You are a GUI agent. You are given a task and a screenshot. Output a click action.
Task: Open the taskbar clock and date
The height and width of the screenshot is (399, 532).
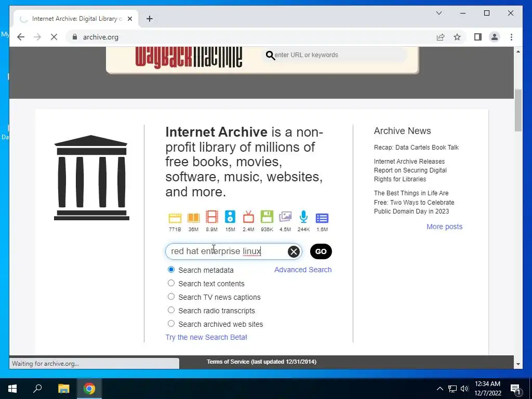click(487, 389)
